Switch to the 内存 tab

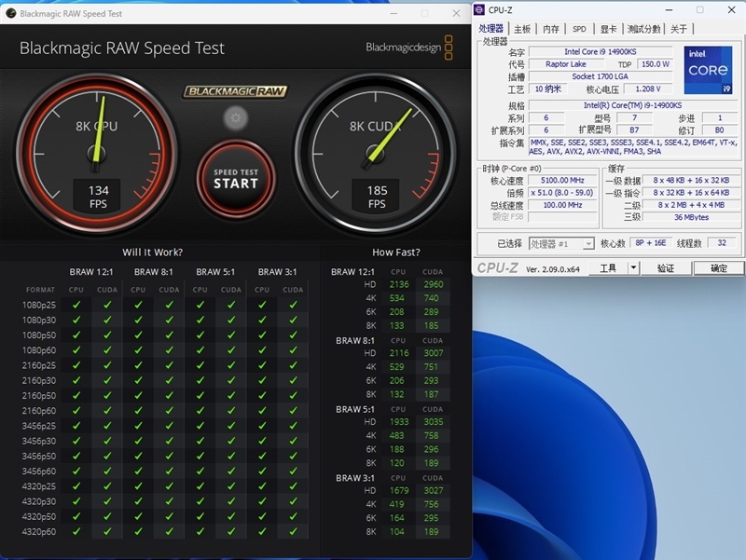click(551, 29)
